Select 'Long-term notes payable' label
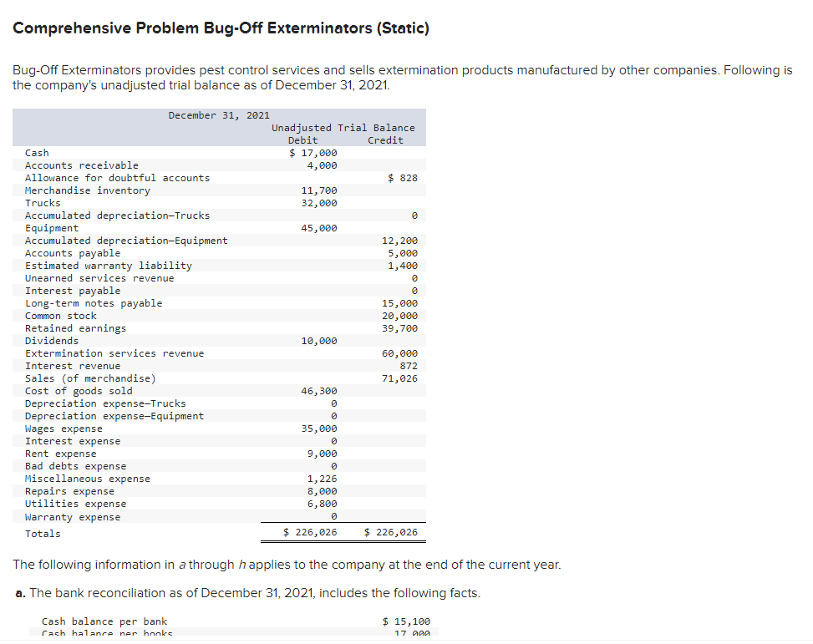The width and height of the screenshot is (813, 644). [x=94, y=303]
